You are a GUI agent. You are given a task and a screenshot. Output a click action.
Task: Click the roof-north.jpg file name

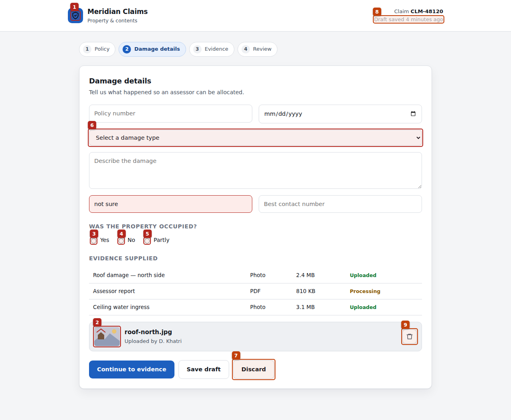148,332
